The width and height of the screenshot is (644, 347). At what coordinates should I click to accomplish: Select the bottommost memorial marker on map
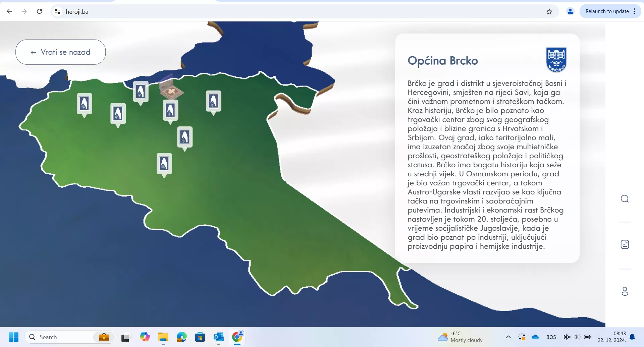coord(164,164)
